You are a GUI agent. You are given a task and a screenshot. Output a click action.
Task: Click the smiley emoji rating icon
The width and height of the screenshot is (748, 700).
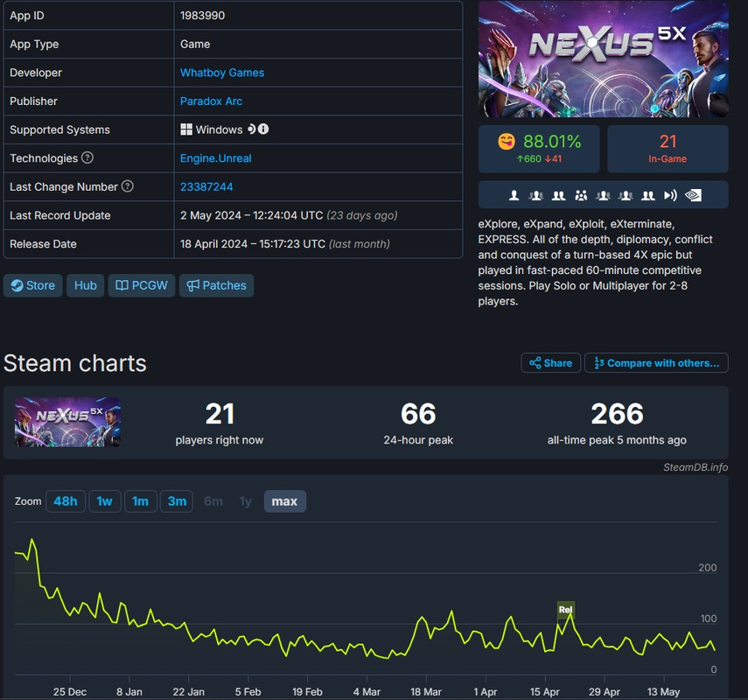[507, 141]
